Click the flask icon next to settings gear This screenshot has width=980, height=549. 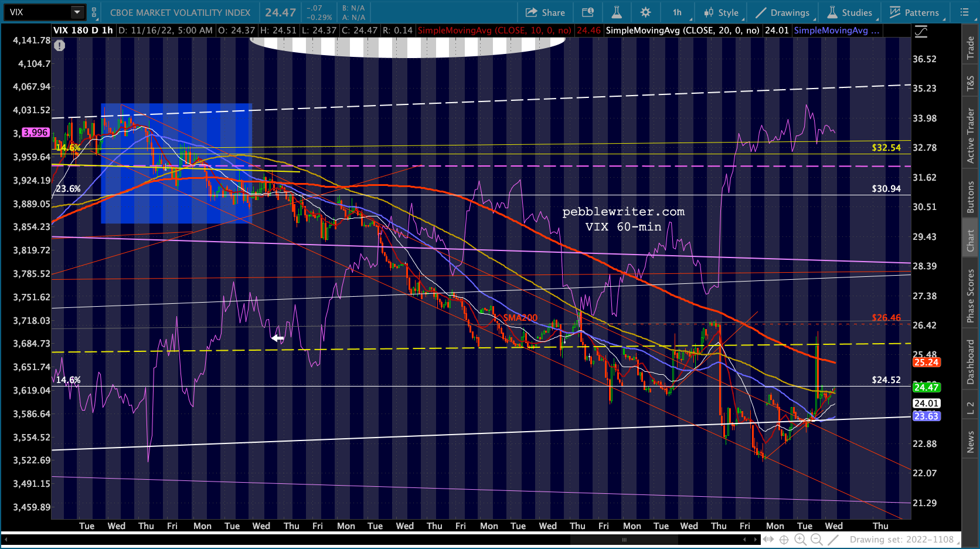click(617, 12)
